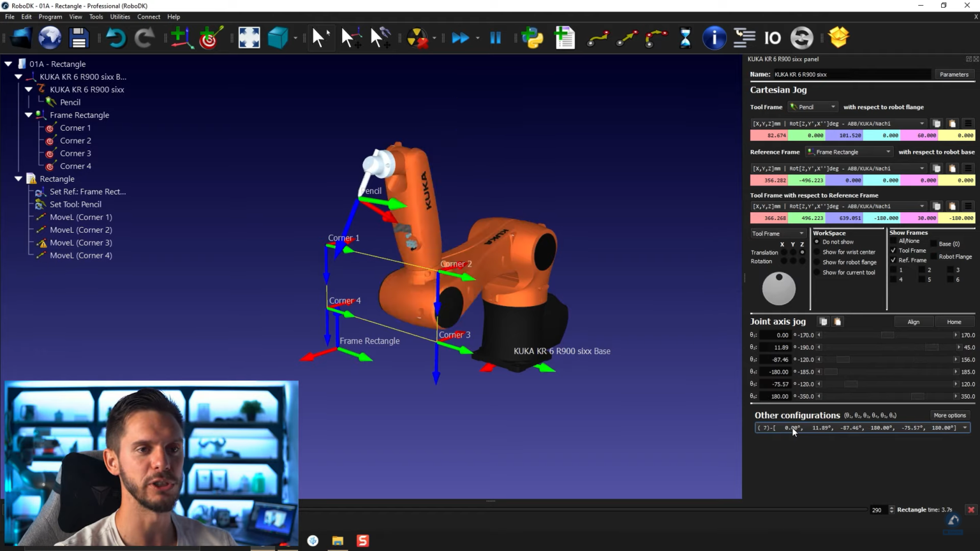
Task: Click the Parameters button
Action: [953, 75]
